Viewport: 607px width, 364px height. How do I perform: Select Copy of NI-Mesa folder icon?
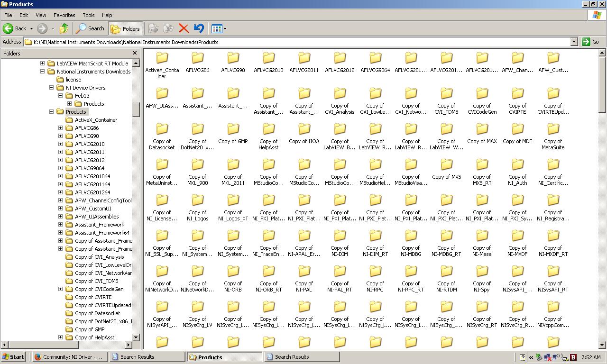[482, 236]
